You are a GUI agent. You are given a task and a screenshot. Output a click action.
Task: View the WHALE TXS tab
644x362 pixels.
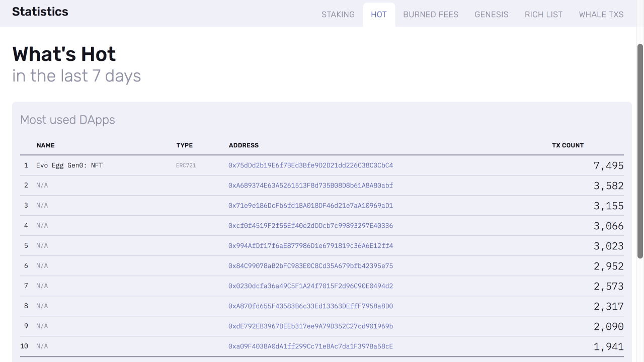tap(601, 15)
